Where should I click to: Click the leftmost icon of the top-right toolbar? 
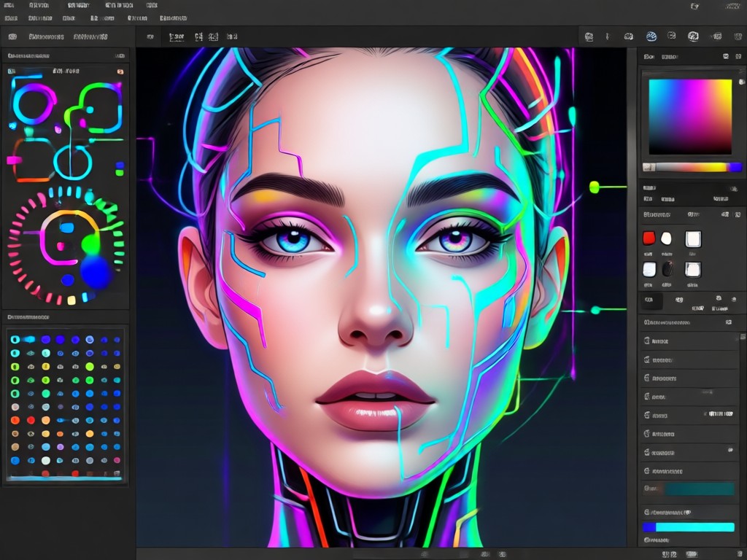tap(589, 36)
